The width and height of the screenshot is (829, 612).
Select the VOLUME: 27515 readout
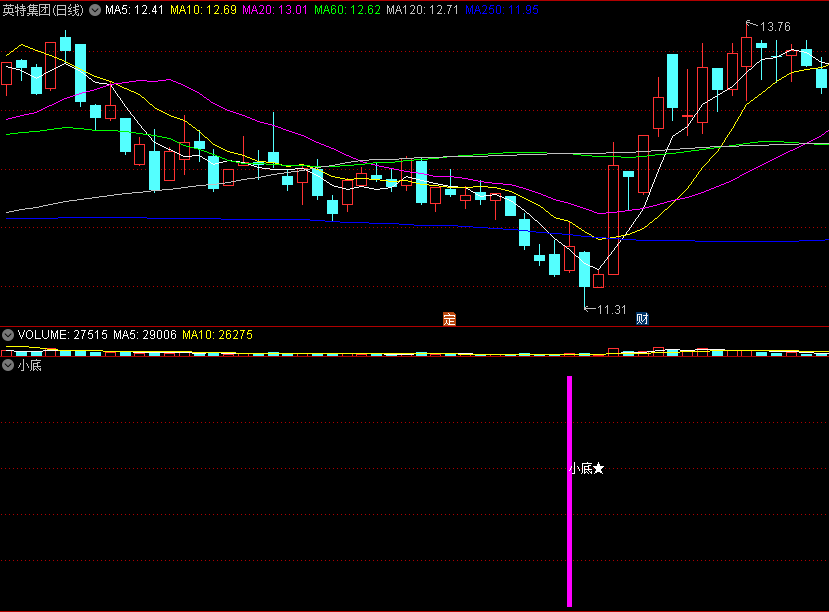(x=62, y=335)
